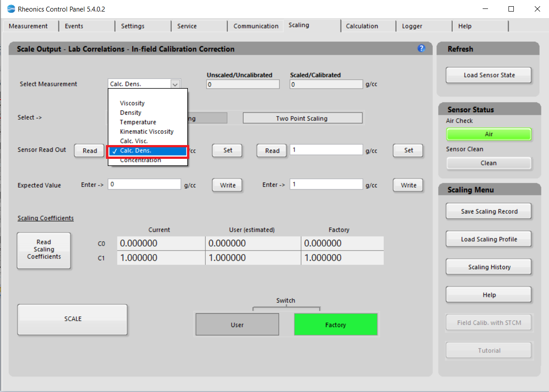Focus the Expected Value field containing 0

pos(145,184)
